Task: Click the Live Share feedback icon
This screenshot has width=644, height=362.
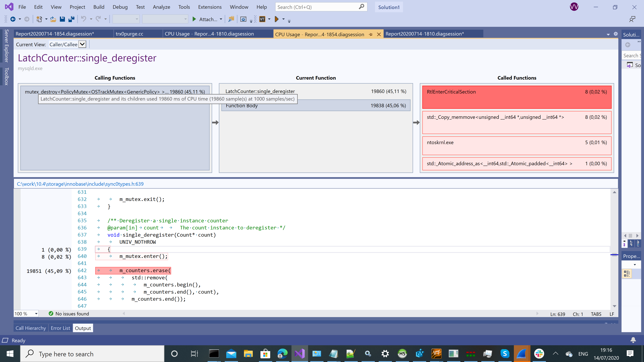Action: click(632, 19)
